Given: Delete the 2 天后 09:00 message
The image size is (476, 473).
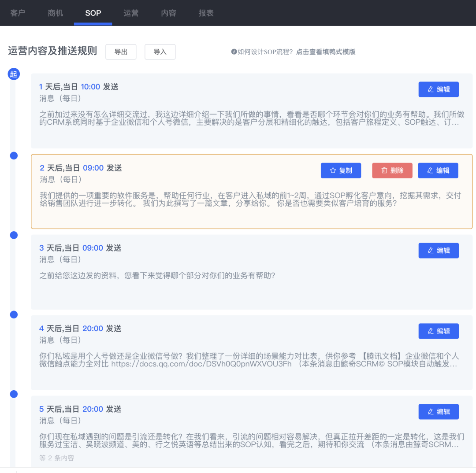Looking at the screenshot, I should pyautogui.click(x=392, y=170).
